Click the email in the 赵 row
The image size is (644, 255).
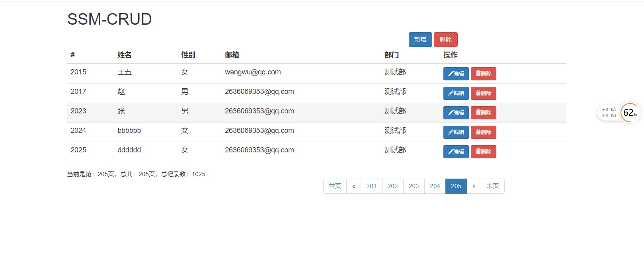260,91
